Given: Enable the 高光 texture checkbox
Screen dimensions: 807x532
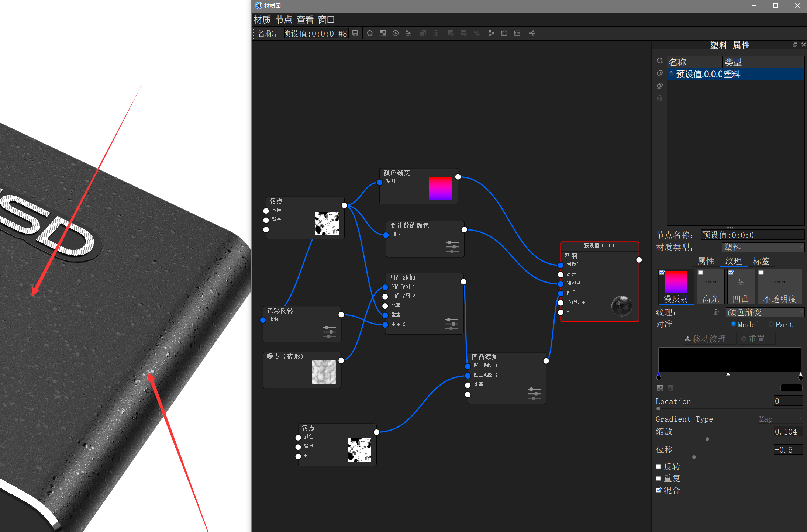Looking at the screenshot, I should click(x=701, y=272).
